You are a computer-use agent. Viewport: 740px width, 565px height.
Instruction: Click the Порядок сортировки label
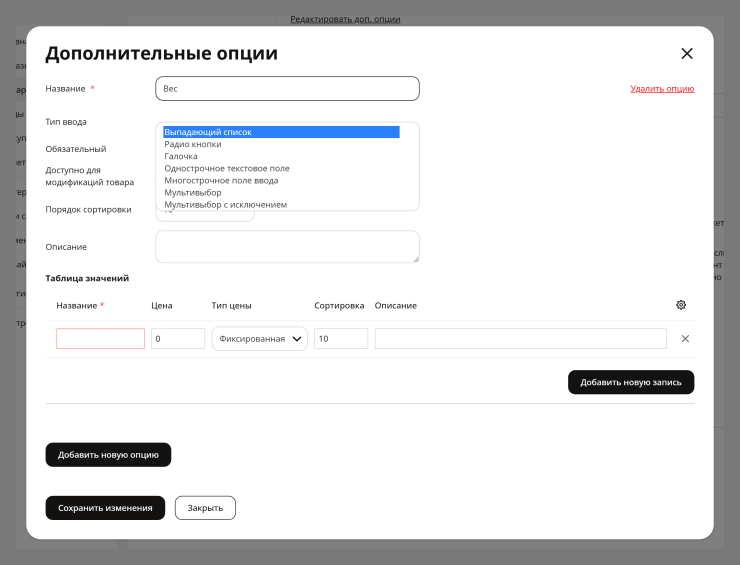88,209
